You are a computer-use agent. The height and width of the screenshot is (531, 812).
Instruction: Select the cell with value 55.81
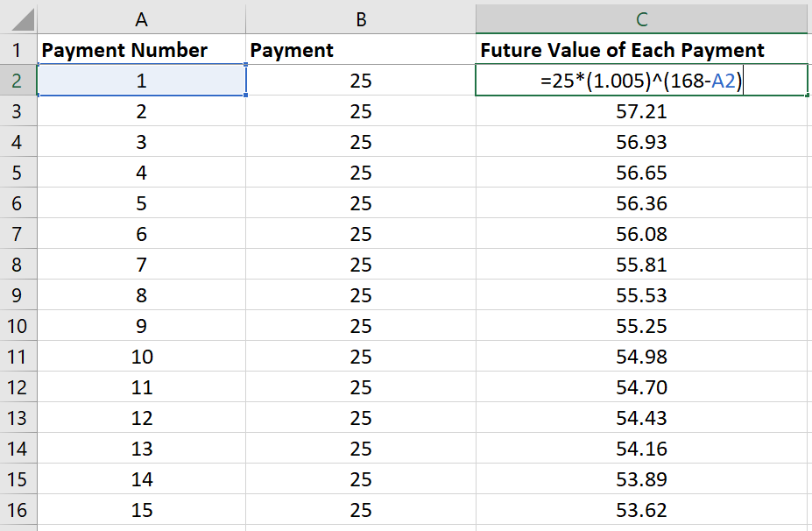(641, 265)
